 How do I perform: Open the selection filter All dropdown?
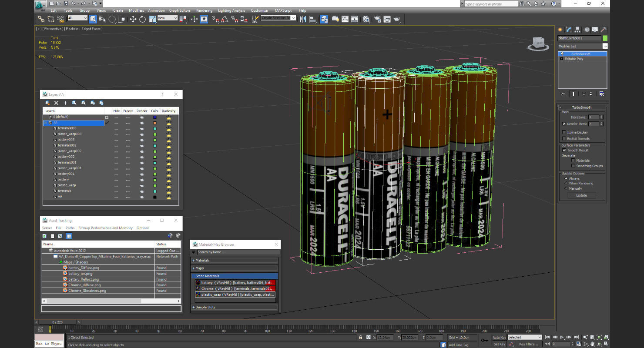click(77, 18)
